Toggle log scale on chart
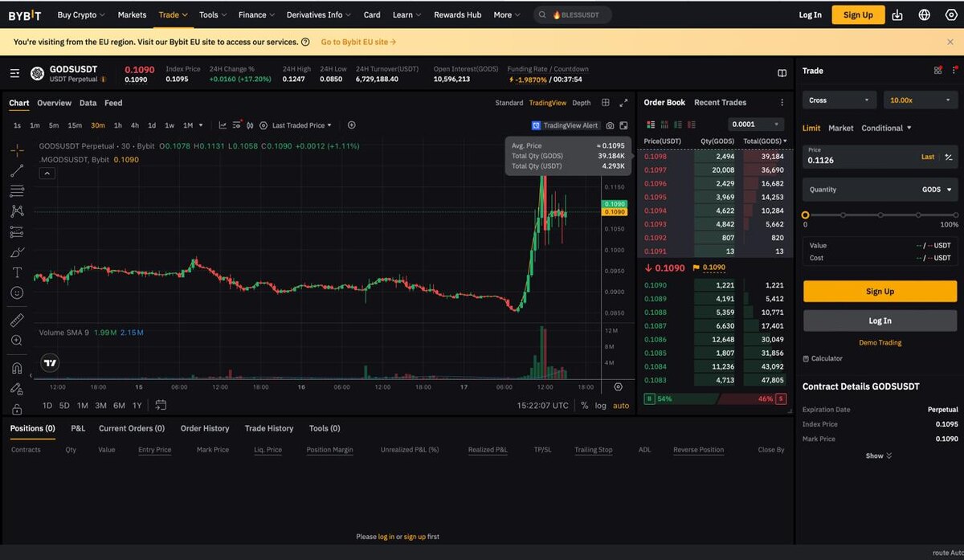 click(x=601, y=406)
